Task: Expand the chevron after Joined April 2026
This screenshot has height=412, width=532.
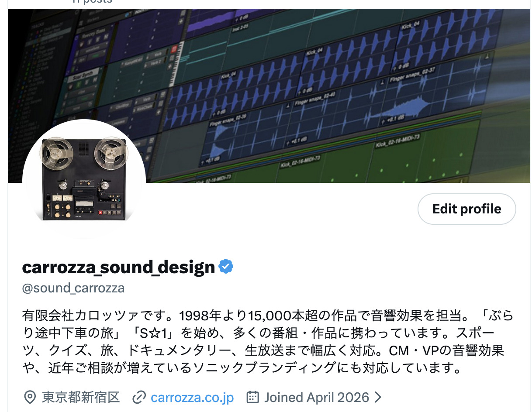Action: click(x=378, y=397)
